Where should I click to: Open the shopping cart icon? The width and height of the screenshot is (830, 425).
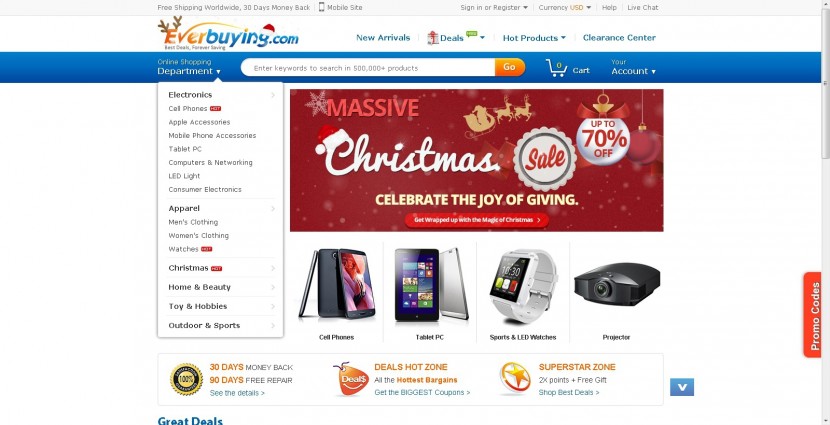556,68
